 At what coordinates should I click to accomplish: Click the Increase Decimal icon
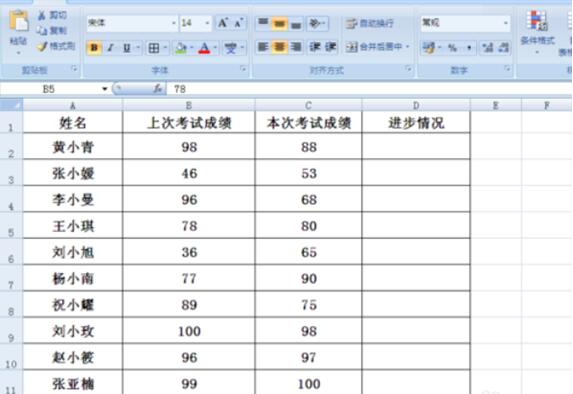[487, 48]
